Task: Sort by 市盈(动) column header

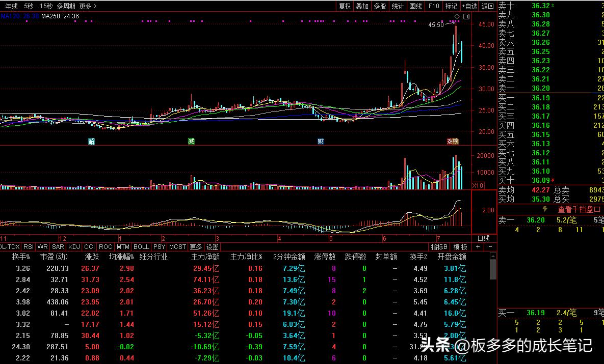Action: pyautogui.click(x=54, y=257)
